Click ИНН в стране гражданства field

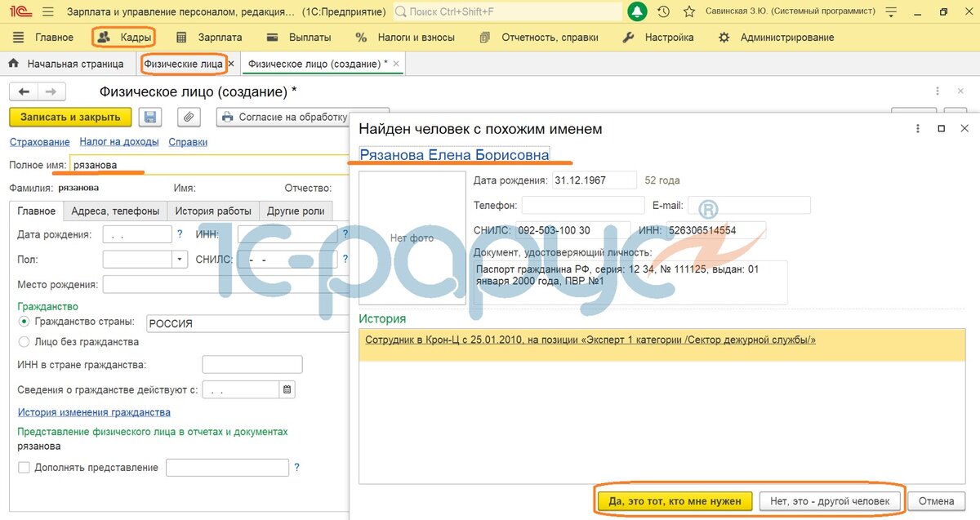[x=252, y=365]
